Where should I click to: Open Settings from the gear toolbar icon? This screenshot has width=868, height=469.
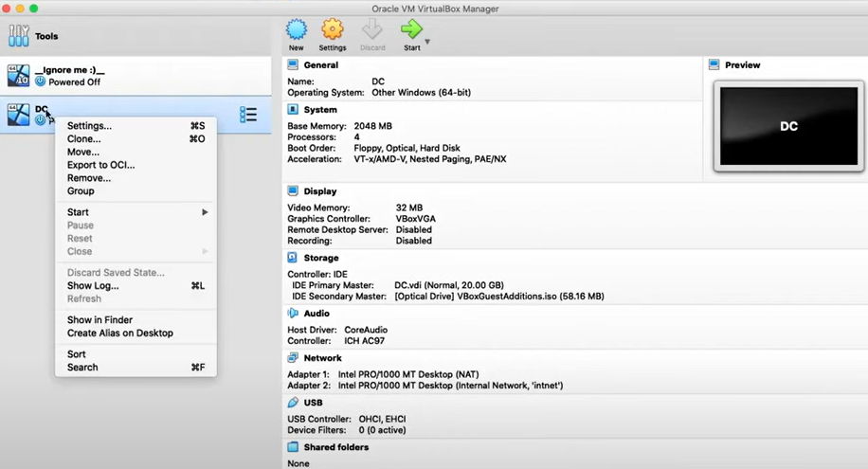click(x=333, y=29)
